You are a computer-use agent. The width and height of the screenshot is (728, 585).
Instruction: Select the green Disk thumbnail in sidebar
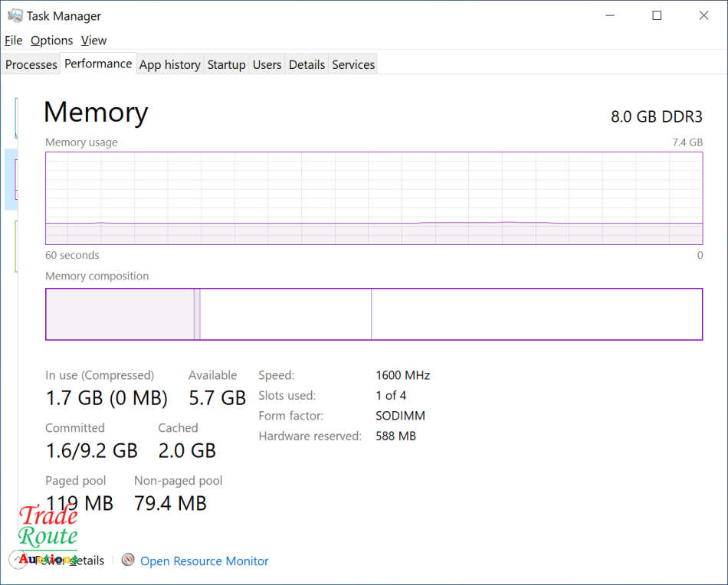click(x=15, y=246)
